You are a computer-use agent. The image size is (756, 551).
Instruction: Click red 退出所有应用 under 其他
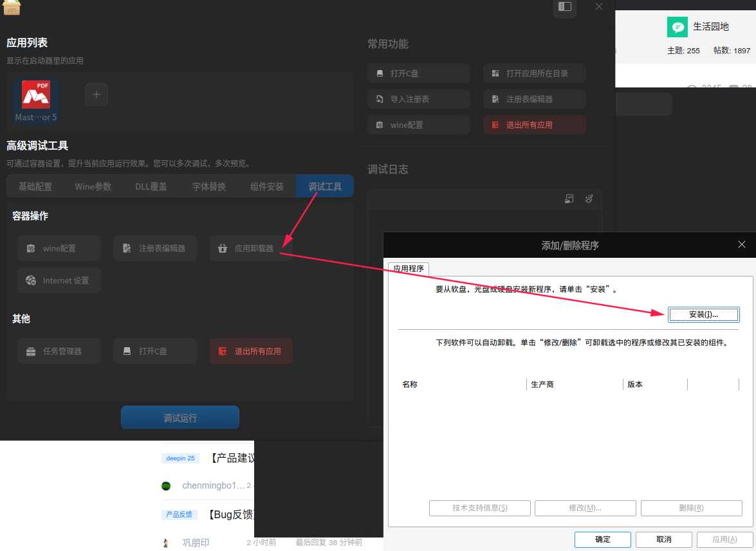coord(251,351)
